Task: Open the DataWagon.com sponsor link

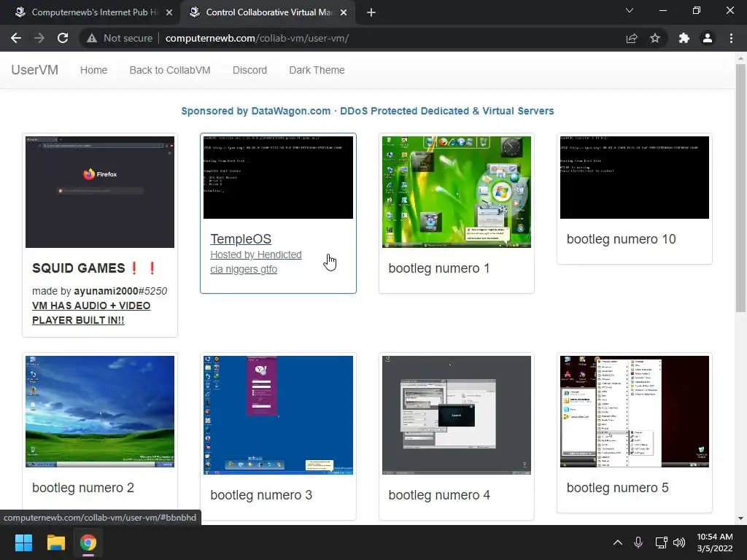Action: (368, 111)
